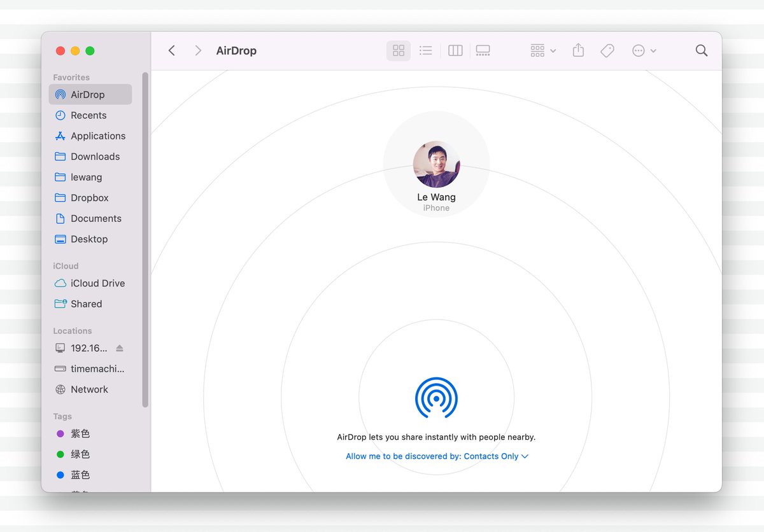
Task: Eject the 192.16... location
Action: (x=120, y=348)
